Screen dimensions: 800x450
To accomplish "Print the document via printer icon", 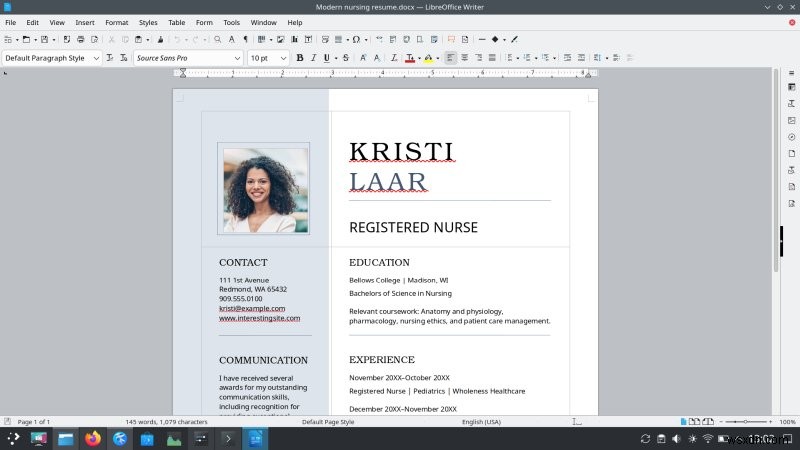I will (x=81, y=39).
